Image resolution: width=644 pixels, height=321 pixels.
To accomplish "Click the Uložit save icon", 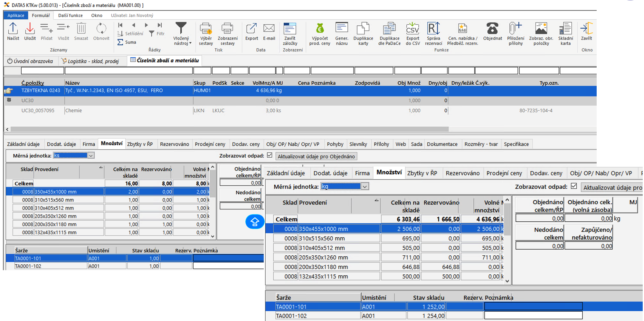I will pyautogui.click(x=30, y=29).
